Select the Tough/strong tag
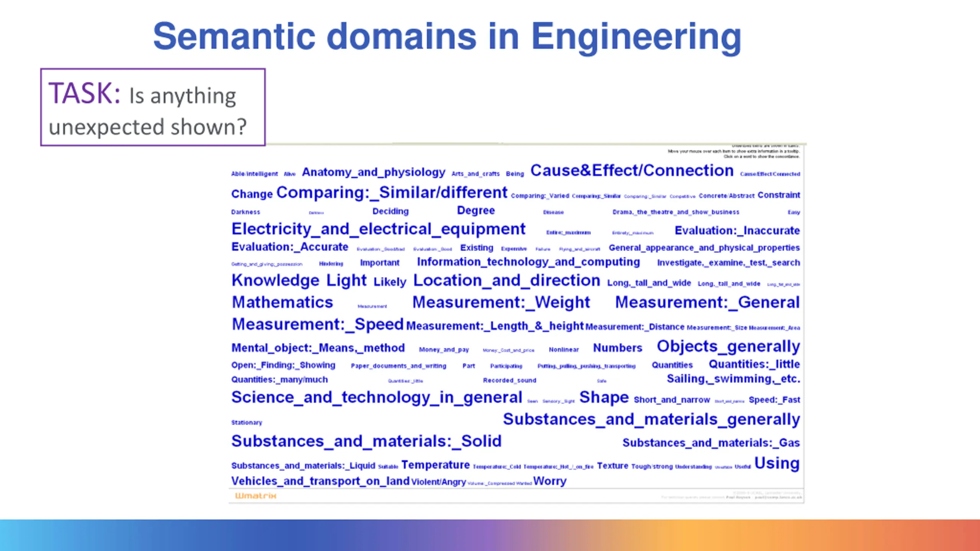Screen dimensions: 980x551 coord(652,467)
